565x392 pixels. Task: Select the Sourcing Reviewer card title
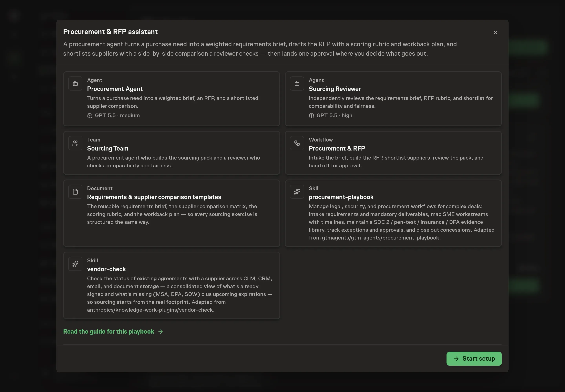335,89
